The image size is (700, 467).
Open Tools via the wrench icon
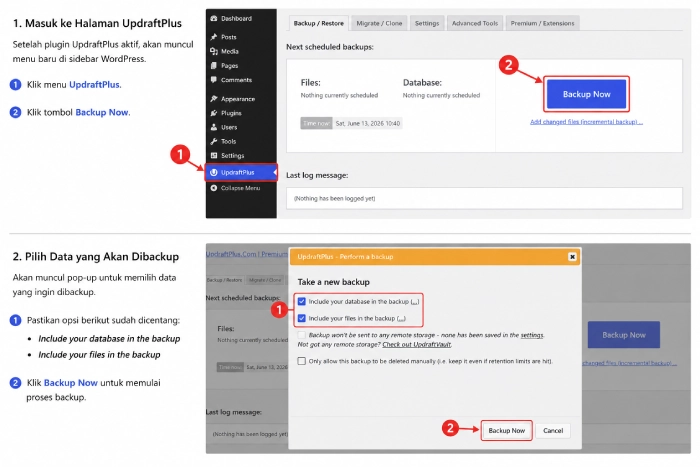(x=214, y=142)
